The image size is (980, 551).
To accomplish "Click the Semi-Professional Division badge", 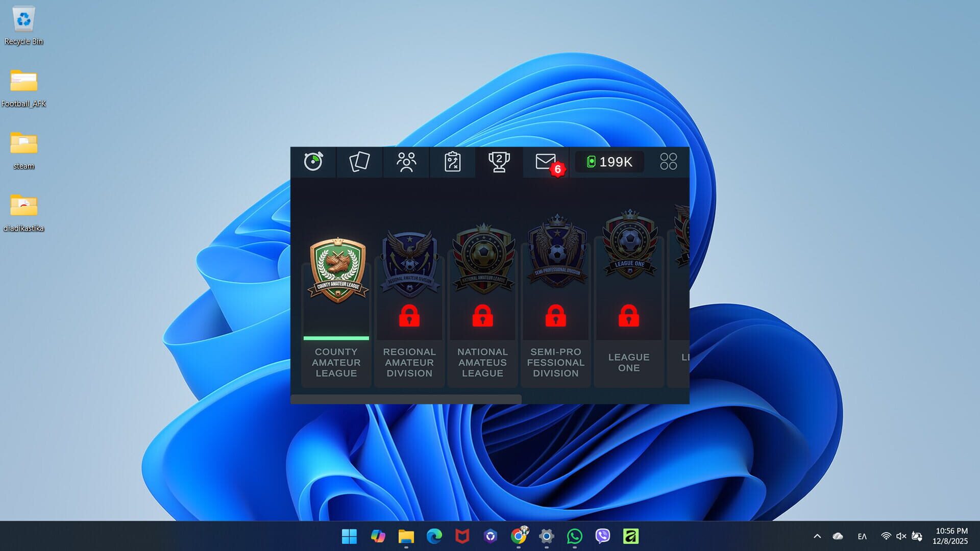I will (556, 260).
